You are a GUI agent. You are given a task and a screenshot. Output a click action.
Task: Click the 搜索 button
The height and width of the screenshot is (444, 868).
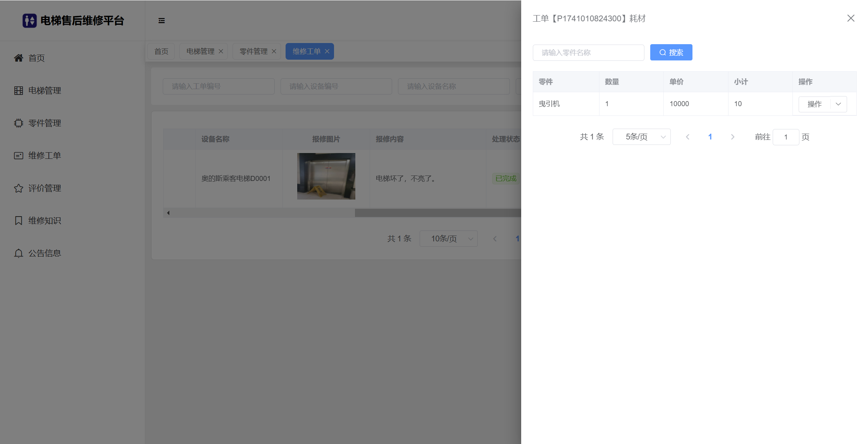pos(671,52)
